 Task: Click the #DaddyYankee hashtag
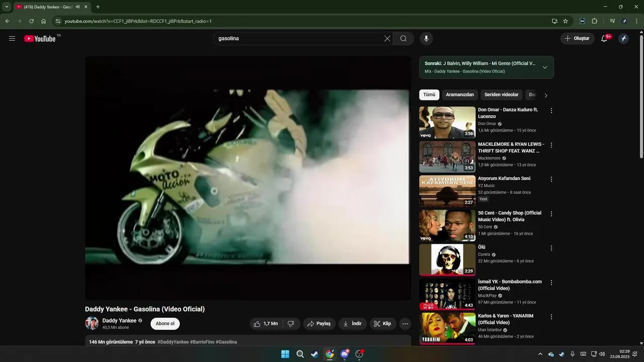click(x=173, y=342)
